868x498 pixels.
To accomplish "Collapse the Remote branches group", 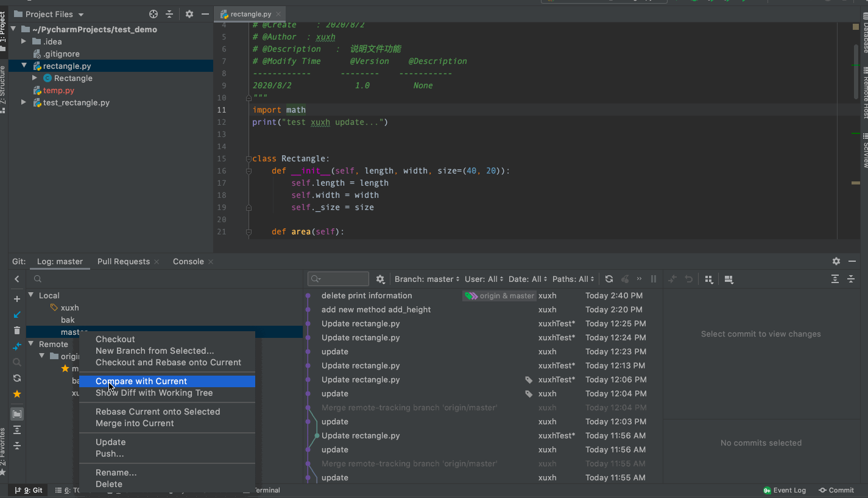I will (31, 344).
